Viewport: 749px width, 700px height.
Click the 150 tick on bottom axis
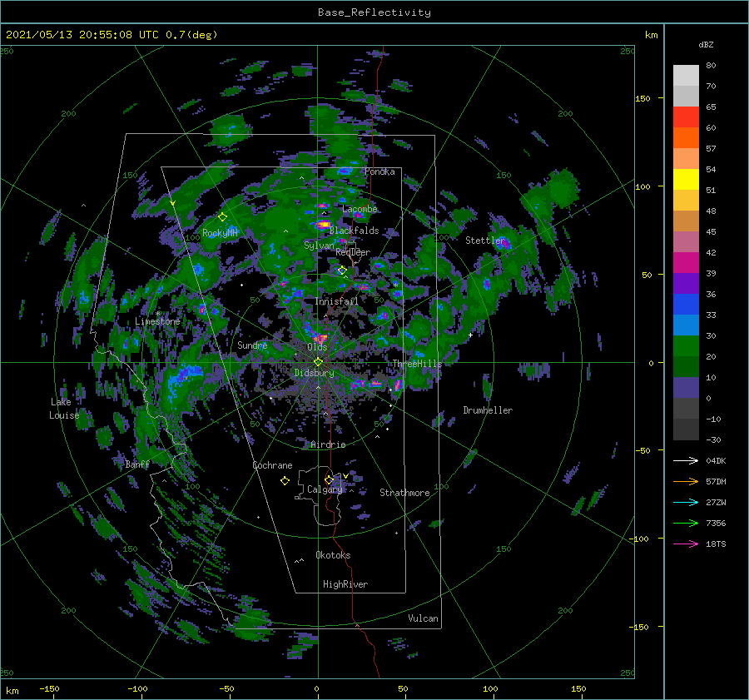coord(578,688)
